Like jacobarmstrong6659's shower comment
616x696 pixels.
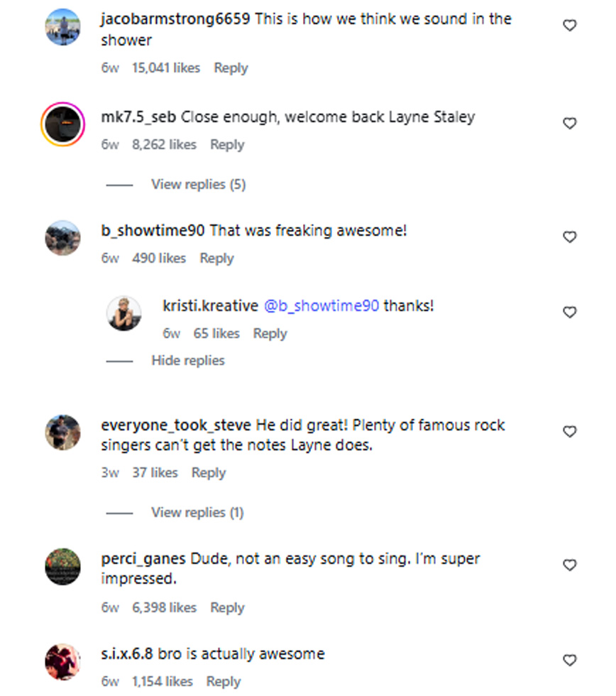pos(570,25)
